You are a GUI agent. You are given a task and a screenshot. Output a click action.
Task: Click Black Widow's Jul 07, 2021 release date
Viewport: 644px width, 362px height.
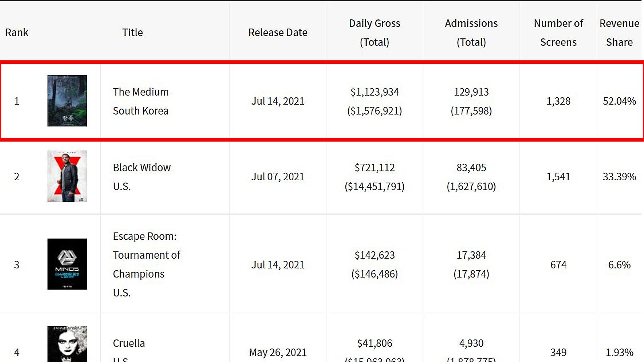pyautogui.click(x=278, y=177)
